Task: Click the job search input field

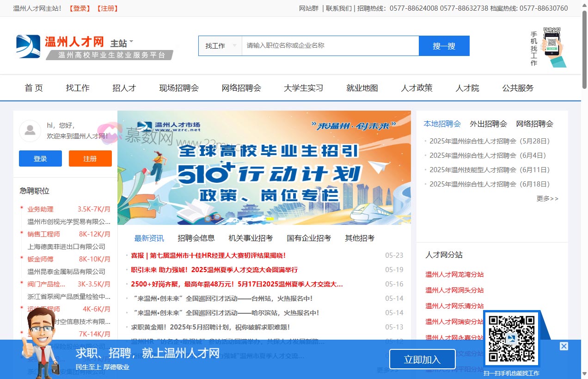Action: pos(330,45)
